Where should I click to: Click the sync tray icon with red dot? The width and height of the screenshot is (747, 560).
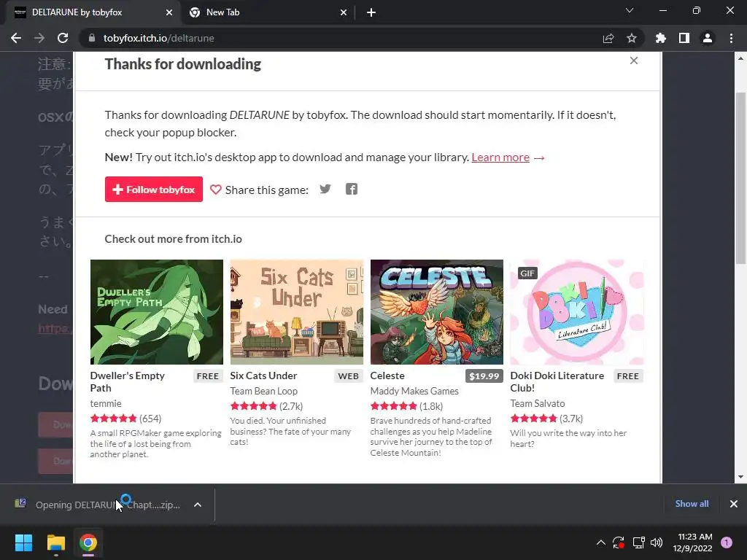click(619, 542)
